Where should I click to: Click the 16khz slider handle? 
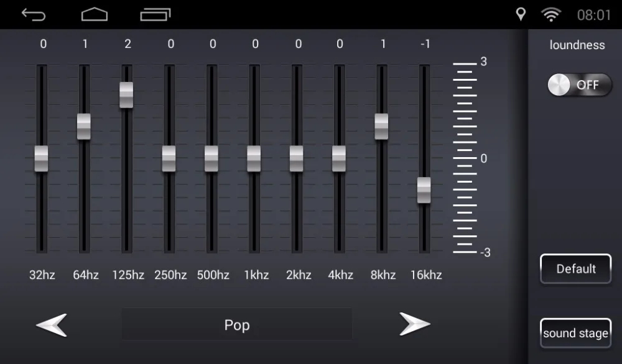coord(424,190)
